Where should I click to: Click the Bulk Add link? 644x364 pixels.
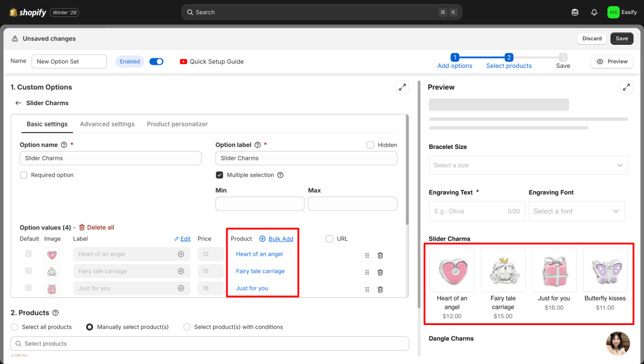(280, 239)
